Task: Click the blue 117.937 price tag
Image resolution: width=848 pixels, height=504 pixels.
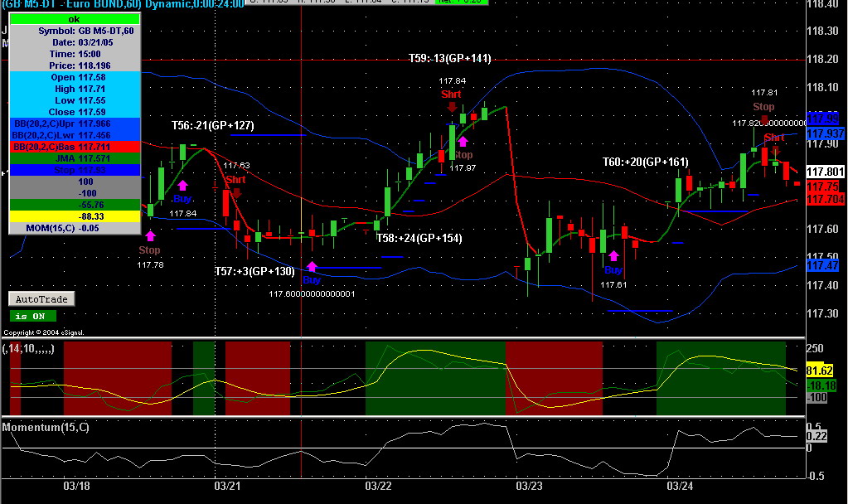Action: [826, 133]
